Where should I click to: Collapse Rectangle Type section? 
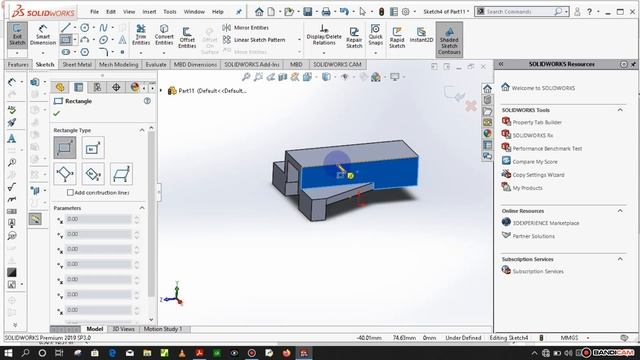pos(142,130)
